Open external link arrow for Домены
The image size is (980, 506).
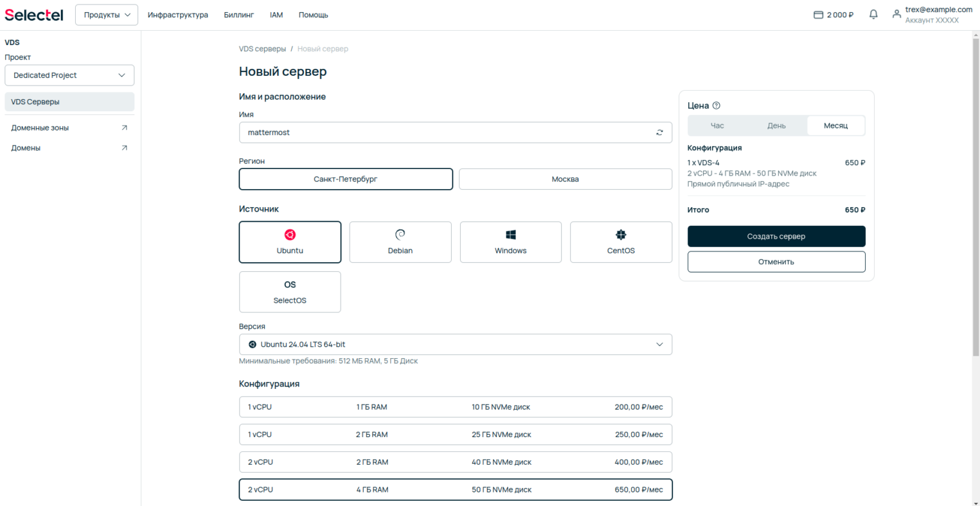click(x=125, y=148)
